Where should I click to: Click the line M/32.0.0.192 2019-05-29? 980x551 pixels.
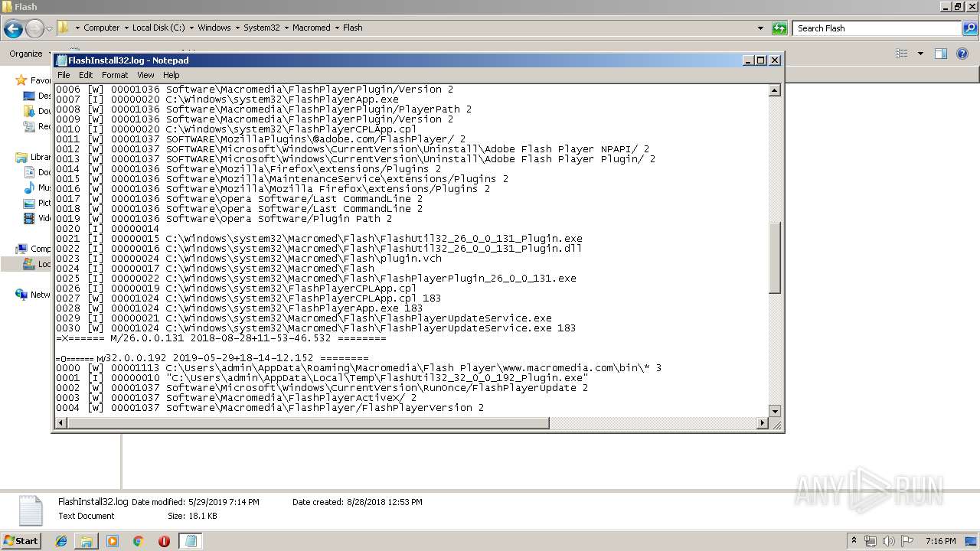point(211,357)
